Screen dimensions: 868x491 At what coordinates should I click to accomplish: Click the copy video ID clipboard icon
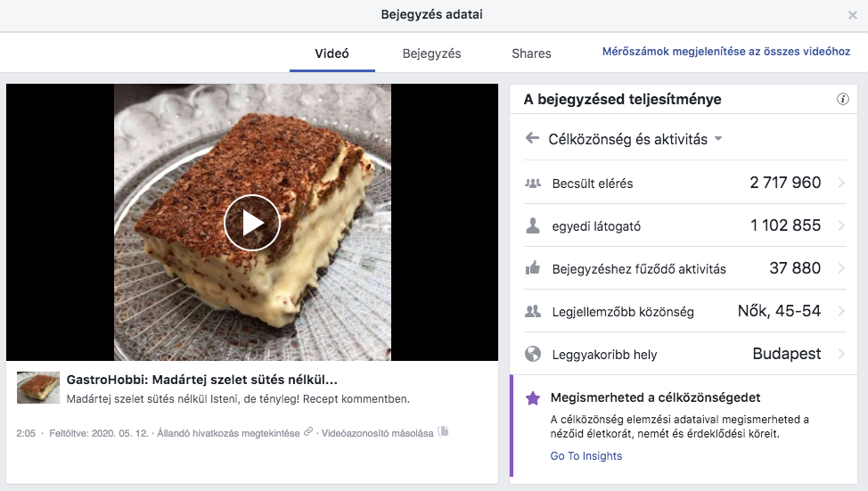(443, 431)
